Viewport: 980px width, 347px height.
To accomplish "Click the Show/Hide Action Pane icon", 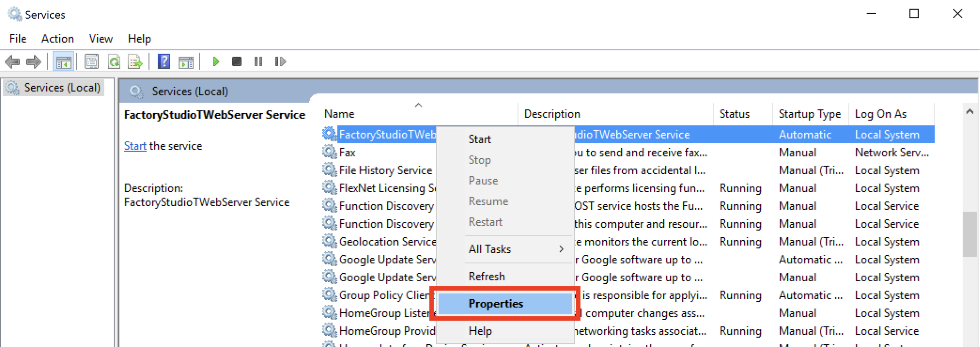I will point(186,62).
